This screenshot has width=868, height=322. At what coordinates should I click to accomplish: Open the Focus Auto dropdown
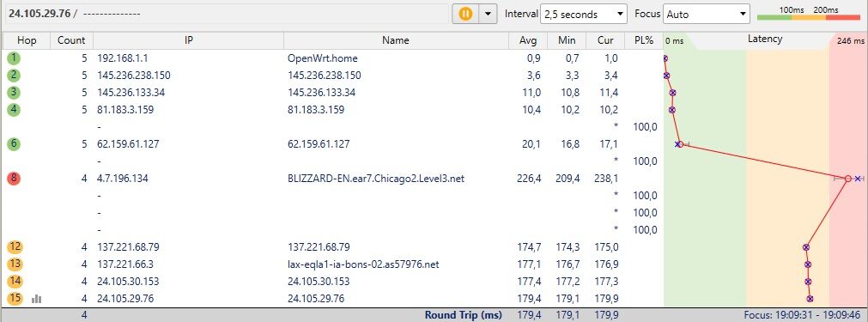[707, 15]
